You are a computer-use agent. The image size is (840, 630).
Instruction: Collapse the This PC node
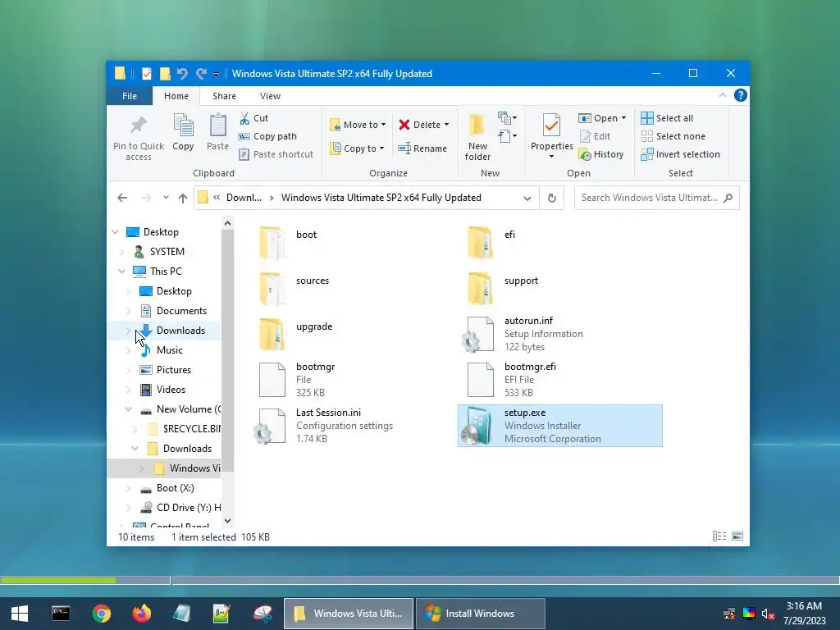(x=122, y=271)
